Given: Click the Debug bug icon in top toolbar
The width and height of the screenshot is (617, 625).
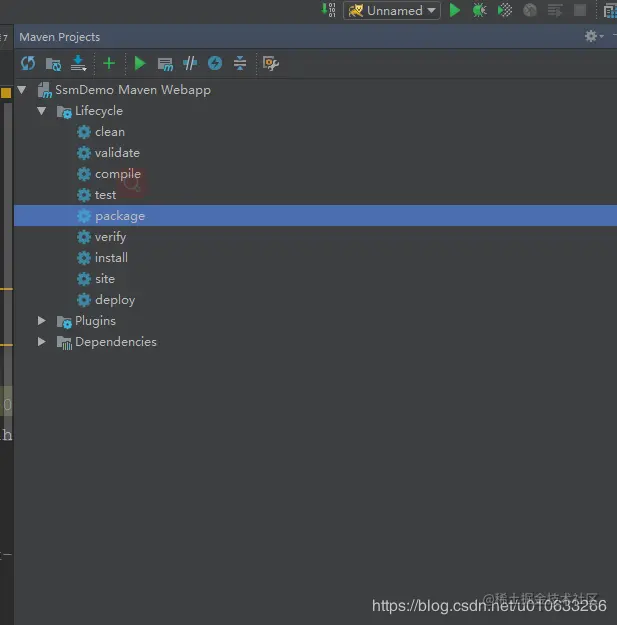Looking at the screenshot, I should coord(479,10).
